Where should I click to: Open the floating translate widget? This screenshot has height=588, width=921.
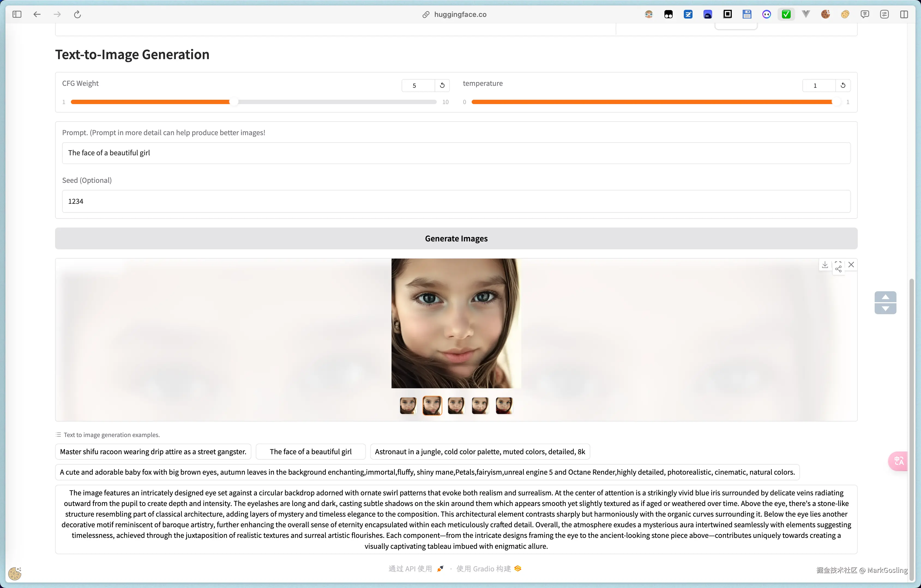(x=898, y=461)
